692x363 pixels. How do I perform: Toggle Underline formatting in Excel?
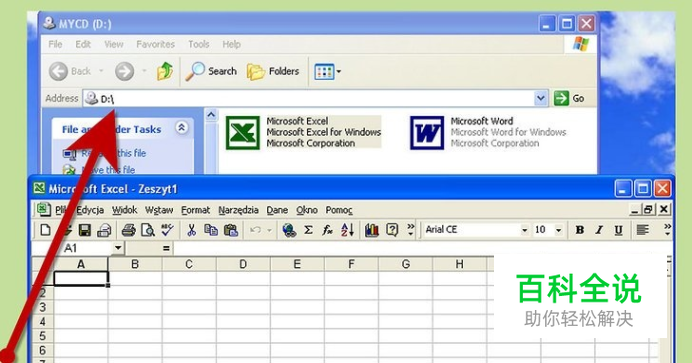coord(619,230)
